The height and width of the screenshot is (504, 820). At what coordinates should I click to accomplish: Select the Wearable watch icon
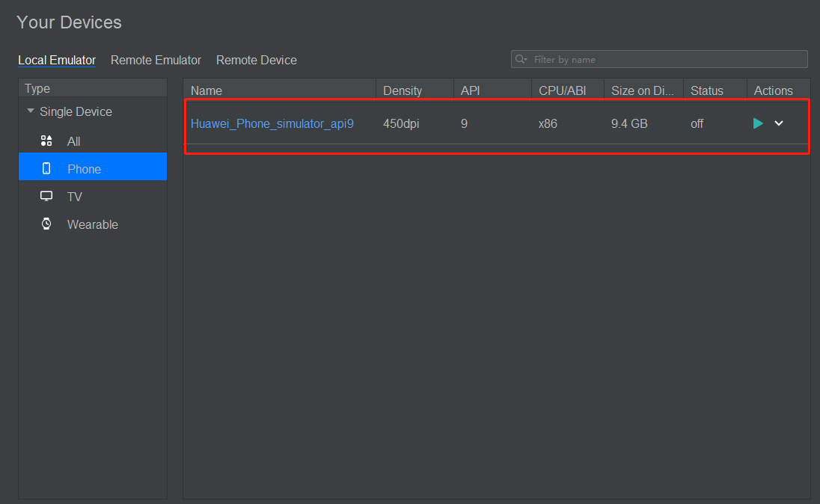46,224
